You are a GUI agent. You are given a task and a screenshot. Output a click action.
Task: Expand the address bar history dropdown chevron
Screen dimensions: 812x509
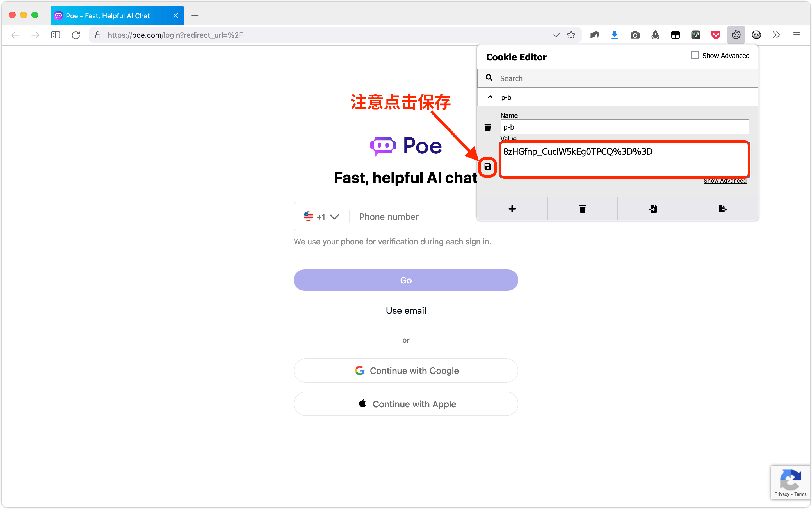click(556, 35)
